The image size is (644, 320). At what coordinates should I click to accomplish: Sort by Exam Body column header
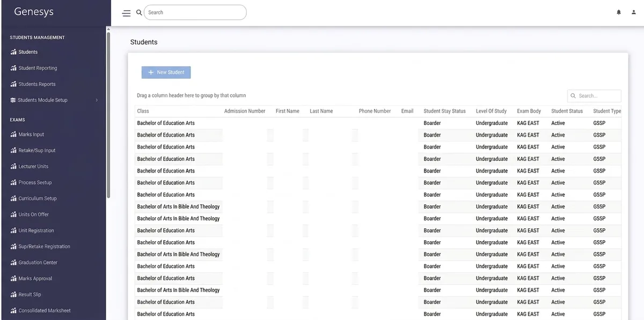coord(529,111)
